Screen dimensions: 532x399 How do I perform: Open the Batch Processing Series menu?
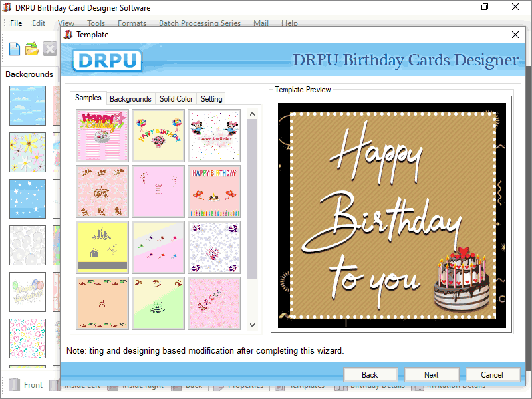[x=199, y=22]
